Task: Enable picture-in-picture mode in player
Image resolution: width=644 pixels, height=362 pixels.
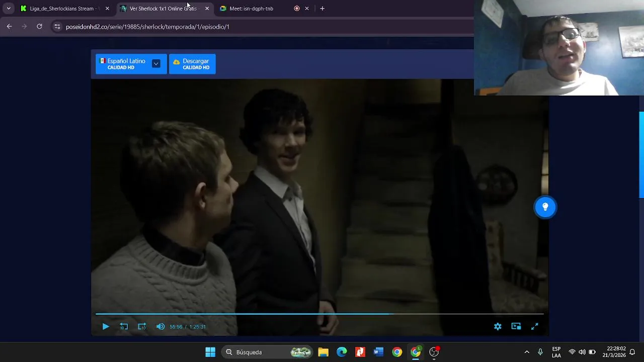Action: (x=516, y=326)
